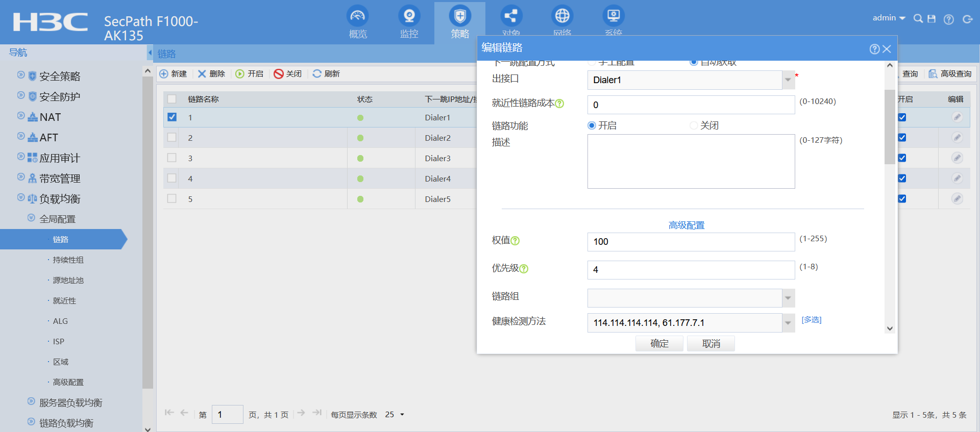Viewport: 980px width, 432px height.
Task: Click the edit pencil icon for link 1
Action: tap(957, 117)
